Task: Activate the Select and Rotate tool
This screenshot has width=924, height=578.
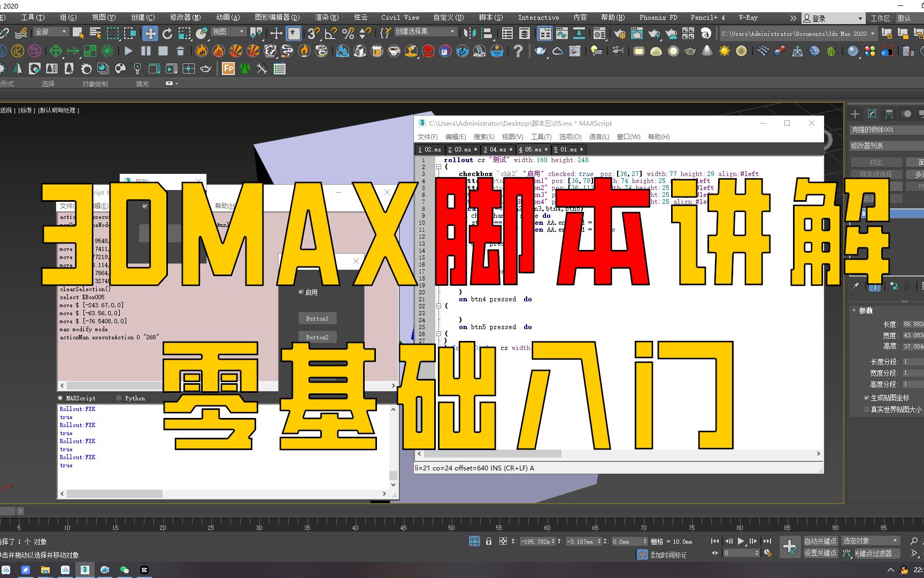Action: point(167,34)
